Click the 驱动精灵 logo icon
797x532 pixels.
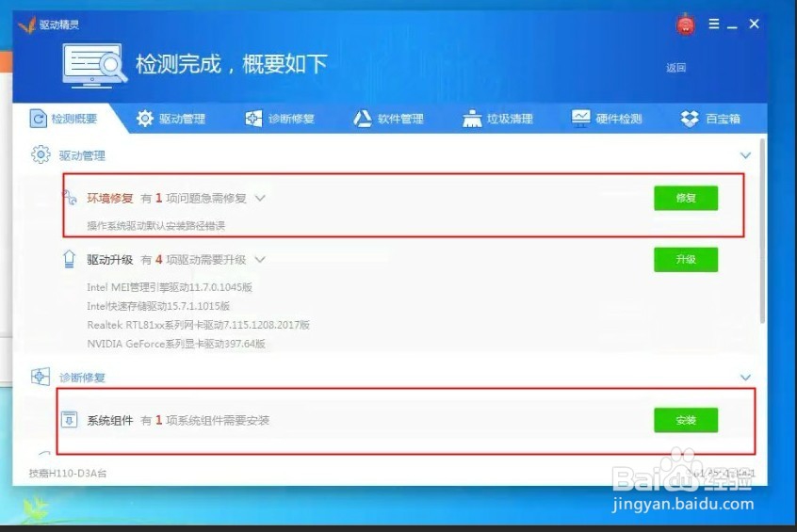click(x=26, y=24)
